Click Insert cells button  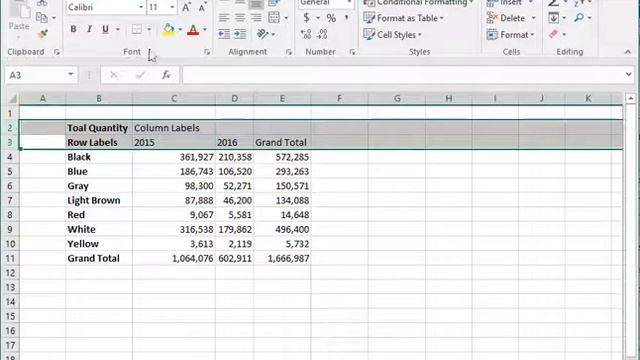point(504,3)
